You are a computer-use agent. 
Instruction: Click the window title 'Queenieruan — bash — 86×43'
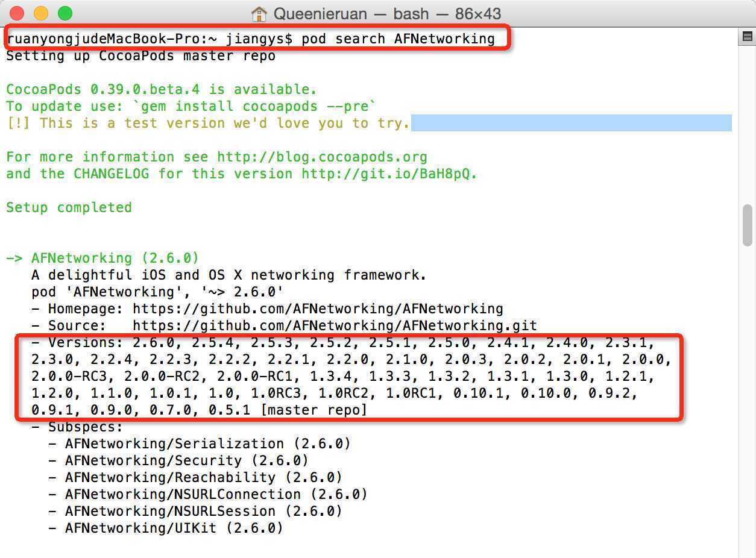click(387, 13)
